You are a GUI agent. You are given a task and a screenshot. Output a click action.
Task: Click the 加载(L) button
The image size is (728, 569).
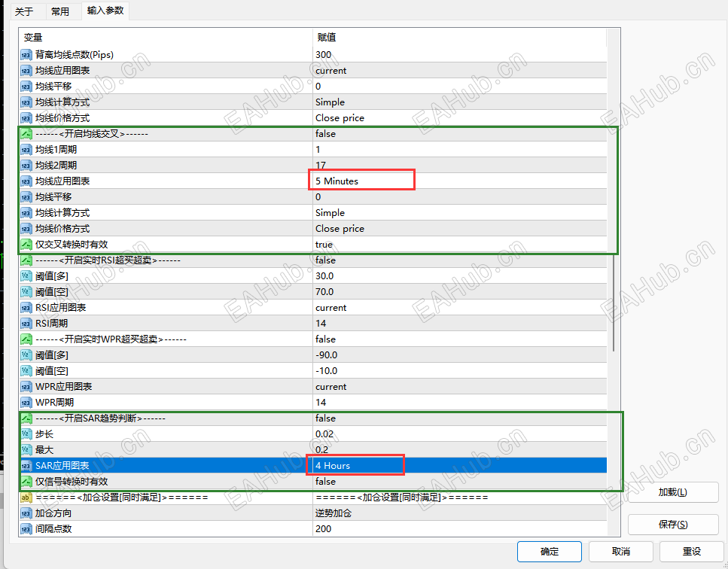tap(673, 492)
